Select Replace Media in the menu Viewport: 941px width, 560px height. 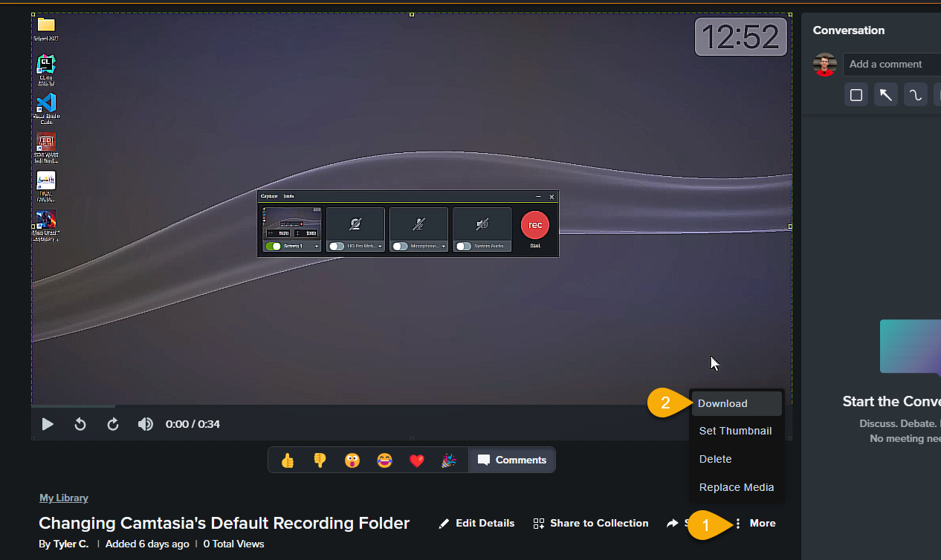point(737,487)
